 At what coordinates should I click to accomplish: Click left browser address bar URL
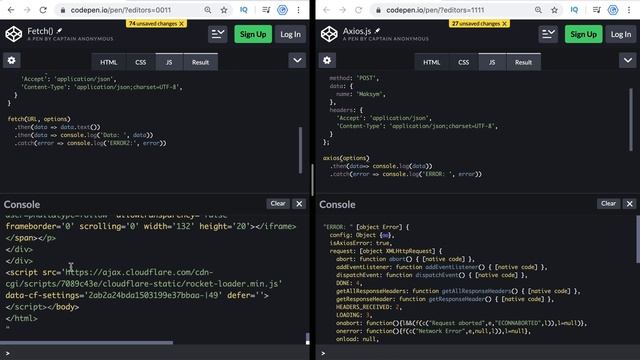coord(121,10)
